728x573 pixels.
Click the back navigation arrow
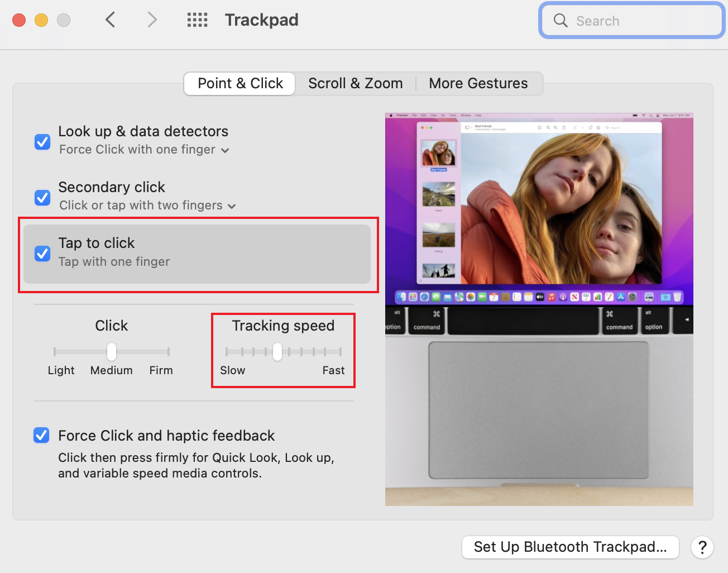(x=110, y=20)
